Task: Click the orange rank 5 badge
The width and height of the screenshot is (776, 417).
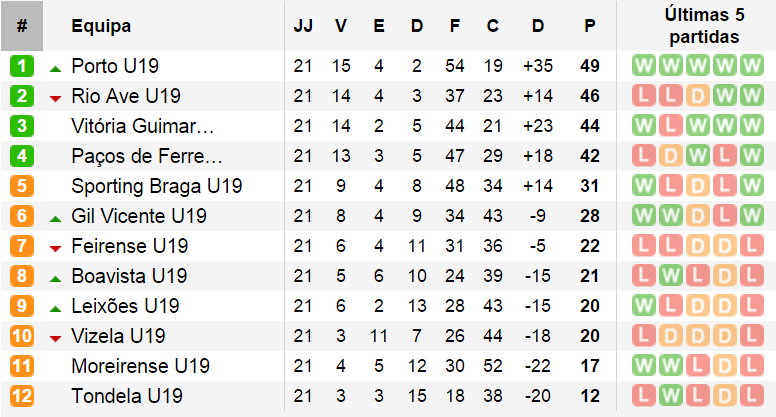Action: click(x=22, y=186)
